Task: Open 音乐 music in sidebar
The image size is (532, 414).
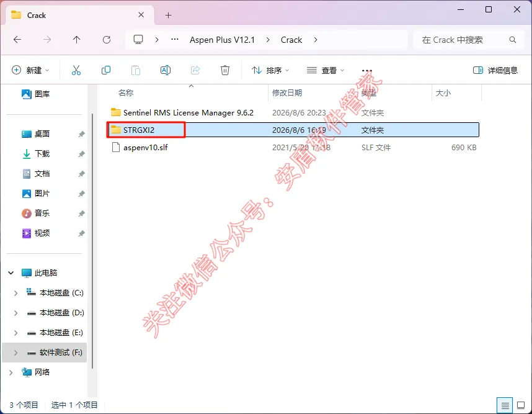Action: point(35,214)
